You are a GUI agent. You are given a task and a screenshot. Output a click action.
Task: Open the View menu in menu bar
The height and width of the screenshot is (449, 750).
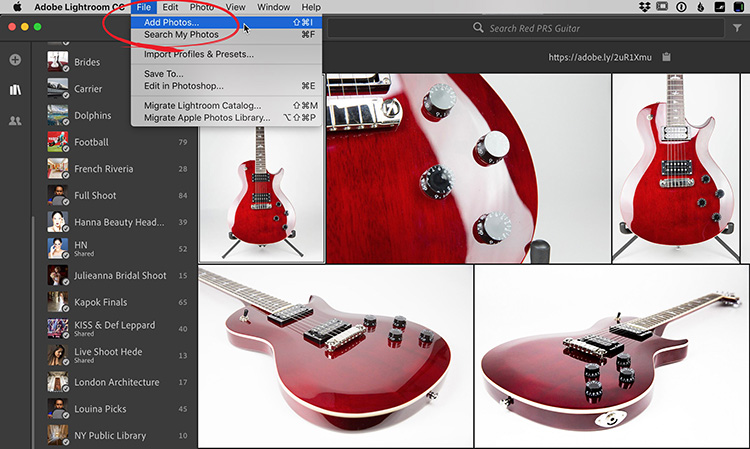tap(235, 7)
